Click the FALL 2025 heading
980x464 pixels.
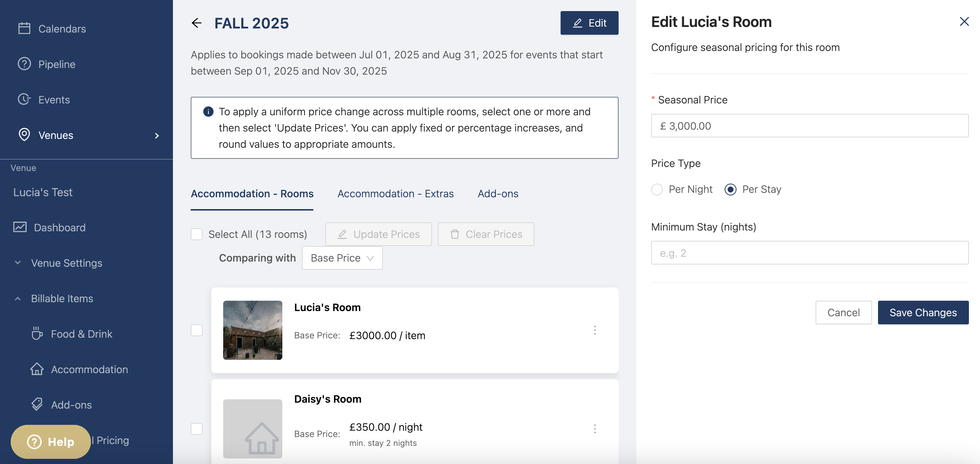point(252,23)
